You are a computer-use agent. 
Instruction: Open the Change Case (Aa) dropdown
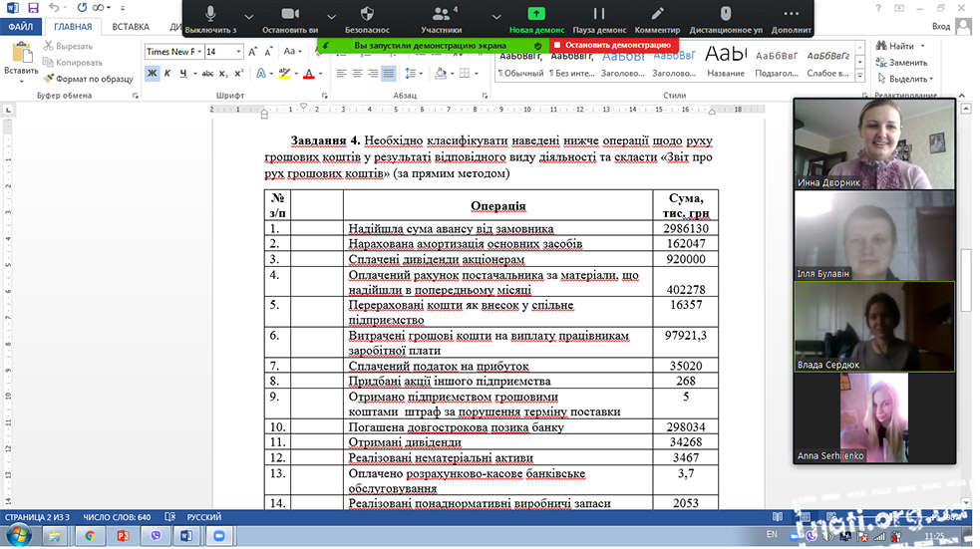coord(292,52)
